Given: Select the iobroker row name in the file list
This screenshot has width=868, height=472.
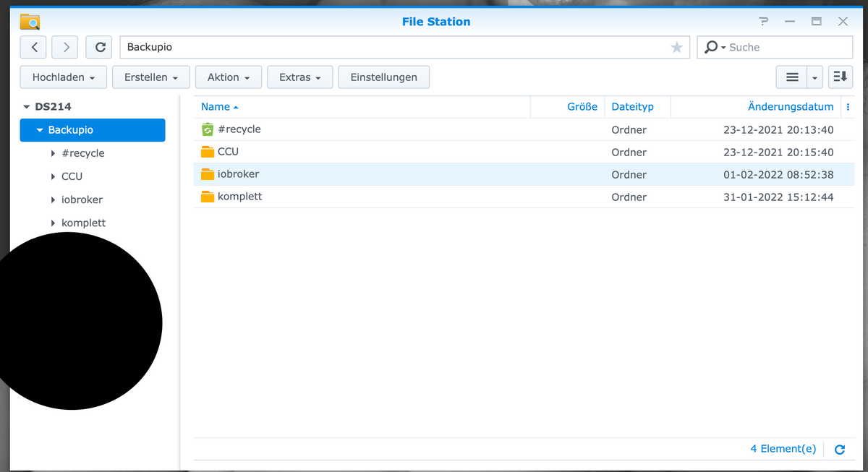Looking at the screenshot, I should coord(238,174).
